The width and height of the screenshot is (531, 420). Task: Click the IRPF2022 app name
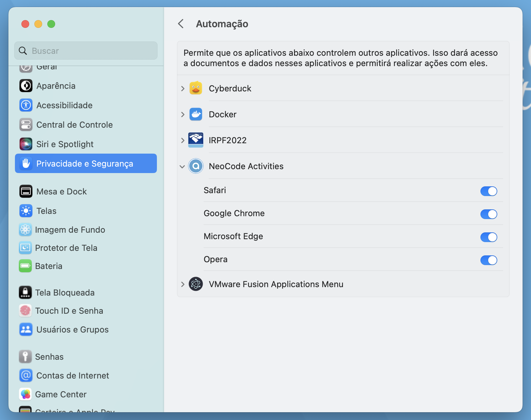click(x=228, y=140)
